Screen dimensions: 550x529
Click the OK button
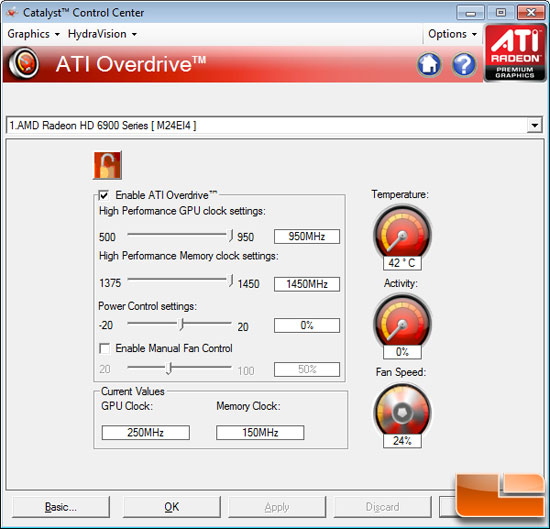[172, 507]
